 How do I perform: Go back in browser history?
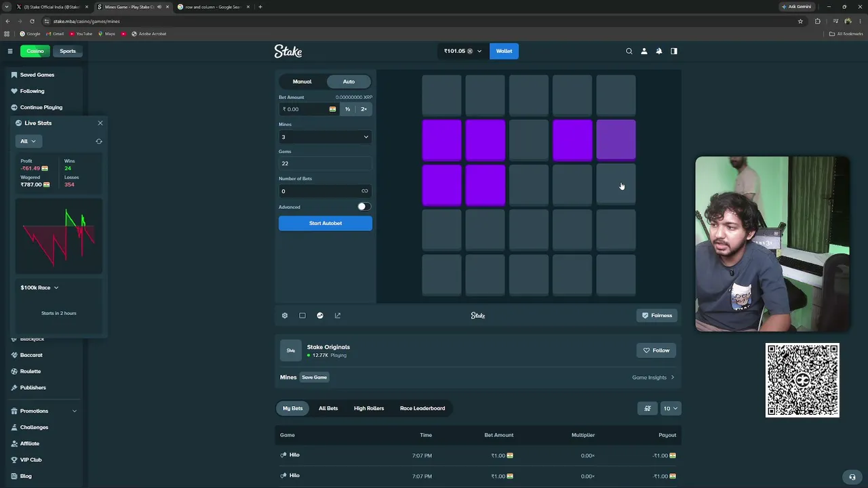coord(7,21)
